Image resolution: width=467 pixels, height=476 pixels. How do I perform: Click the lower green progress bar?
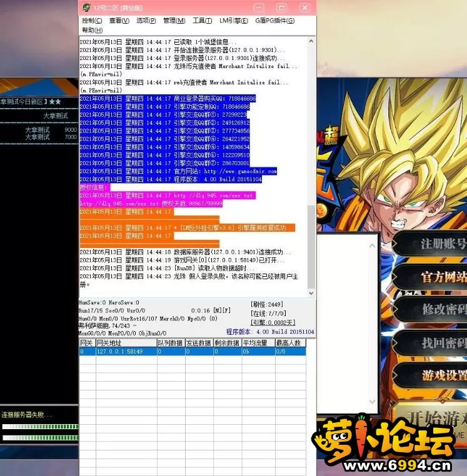tap(41, 438)
